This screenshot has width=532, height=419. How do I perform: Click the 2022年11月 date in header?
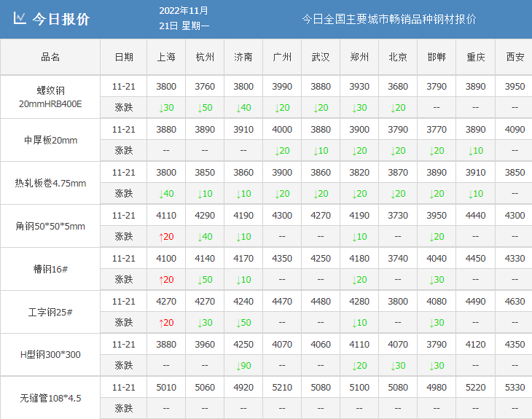(183, 11)
